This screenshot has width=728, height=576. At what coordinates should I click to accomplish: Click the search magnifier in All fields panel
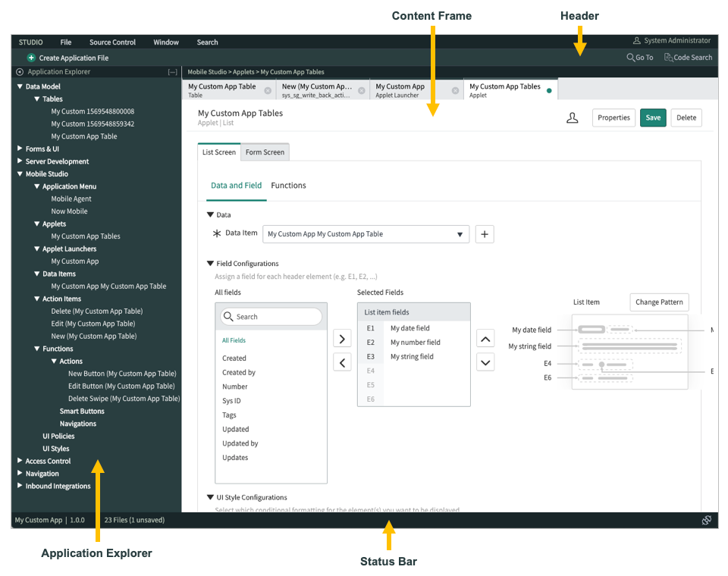point(230,317)
